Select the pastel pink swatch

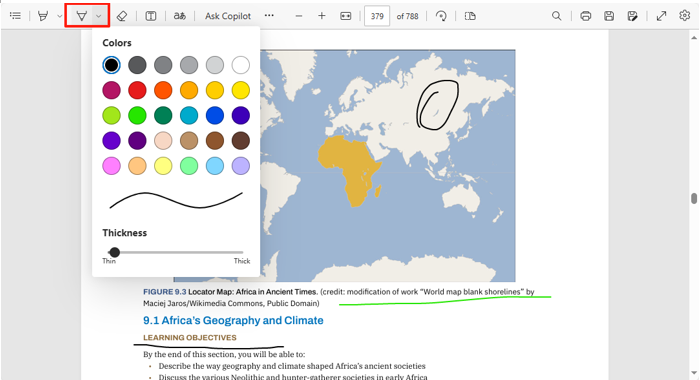coord(111,166)
